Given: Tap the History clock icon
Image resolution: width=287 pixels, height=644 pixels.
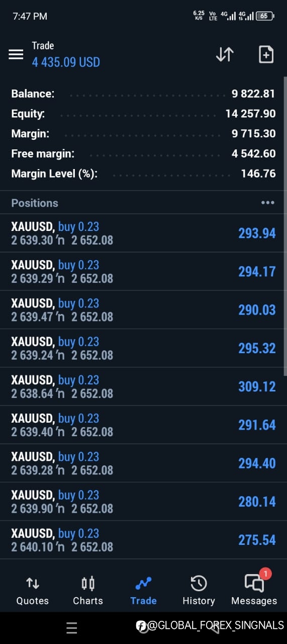Looking at the screenshot, I should click(x=199, y=583).
